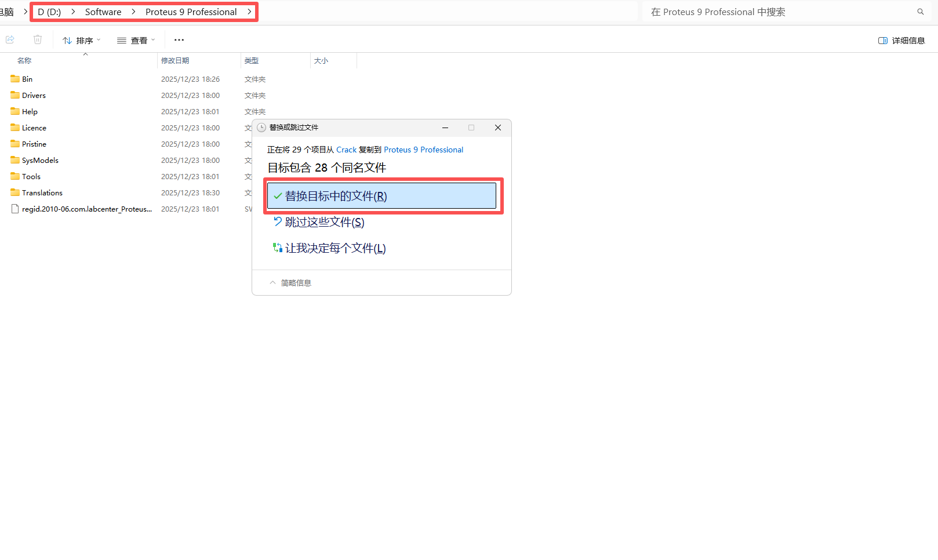Click the delete trash icon
This screenshot has height=560, width=938.
tap(38, 39)
